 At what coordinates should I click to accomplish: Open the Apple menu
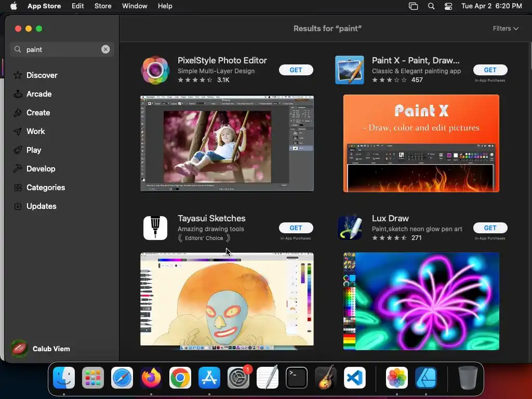(x=14, y=6)
